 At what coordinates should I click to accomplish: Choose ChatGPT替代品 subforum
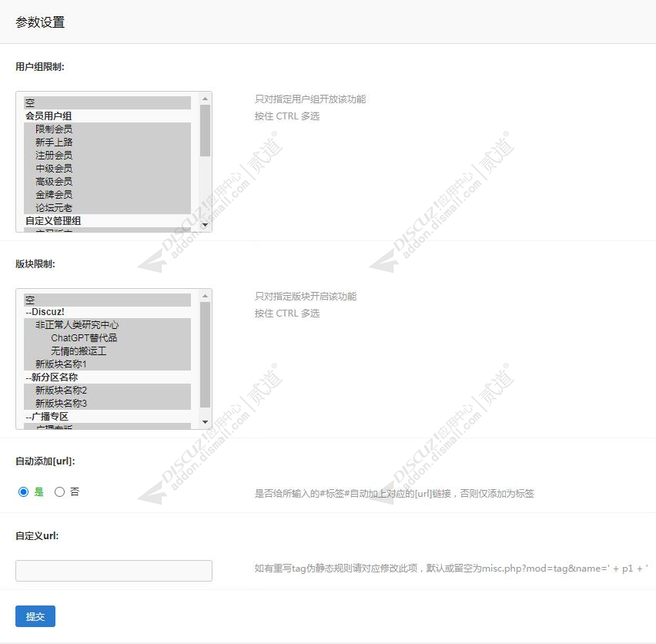[108, 337]
